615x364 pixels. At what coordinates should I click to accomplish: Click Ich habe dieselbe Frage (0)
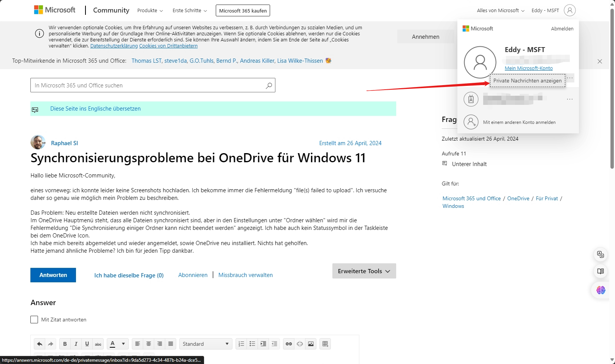[x=129, y=275]
